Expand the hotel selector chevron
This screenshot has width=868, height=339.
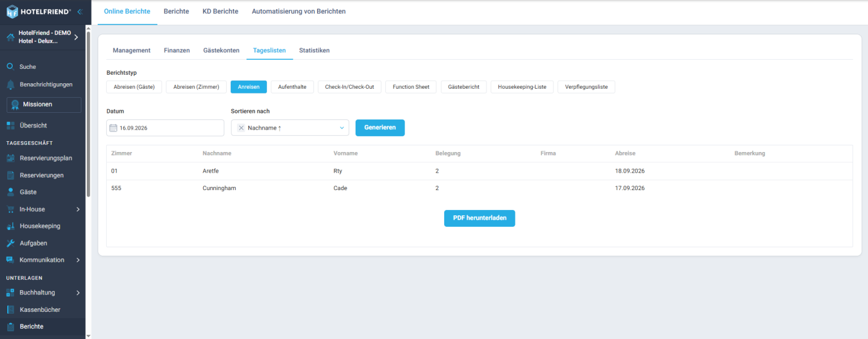point(76,37)
